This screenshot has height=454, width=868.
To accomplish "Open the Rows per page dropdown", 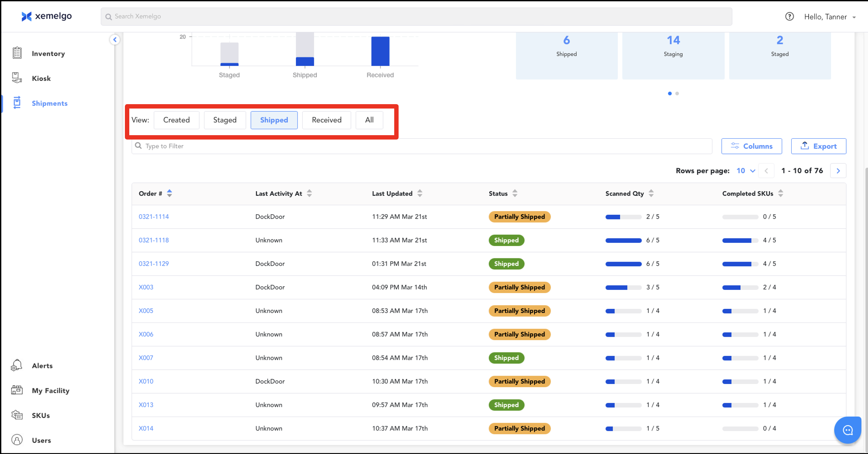I will (745, 171).
